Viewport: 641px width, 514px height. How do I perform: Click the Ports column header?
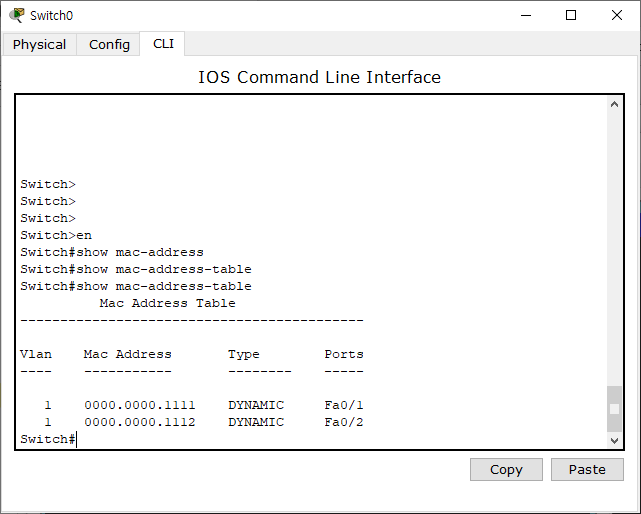tap(344, 354)
